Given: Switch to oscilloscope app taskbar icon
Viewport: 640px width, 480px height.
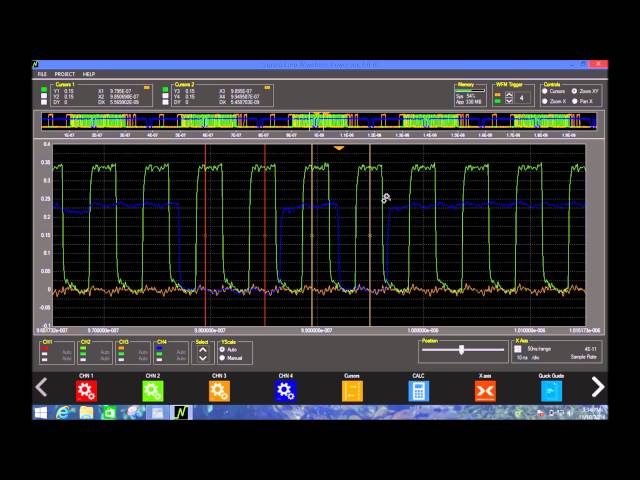Looking at the screenshot, I should 180,413.
